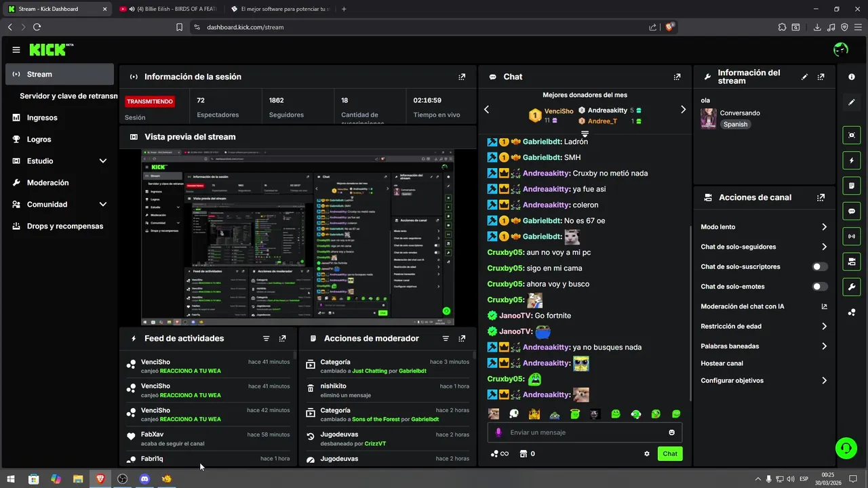
Task: Pop out the Acciones de canal panel
Action: point(821,198)
